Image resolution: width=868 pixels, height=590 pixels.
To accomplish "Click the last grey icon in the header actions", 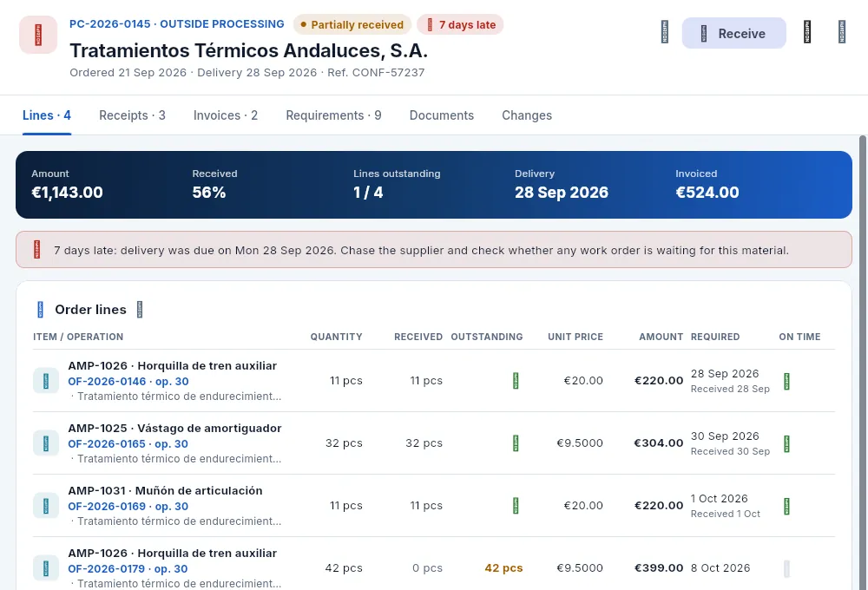I will tap(842, 32).
